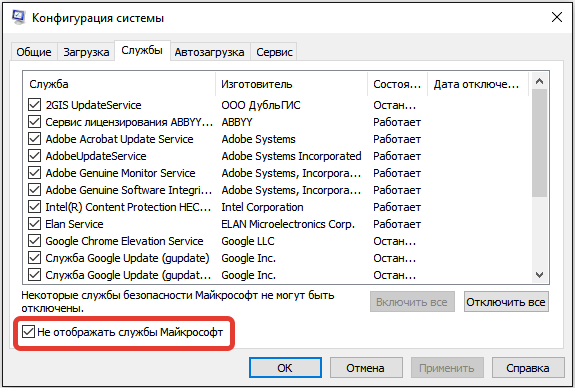Switch to the Общие tab
Viewport: 575px width, 388px height.
click(x=34, y=52)
